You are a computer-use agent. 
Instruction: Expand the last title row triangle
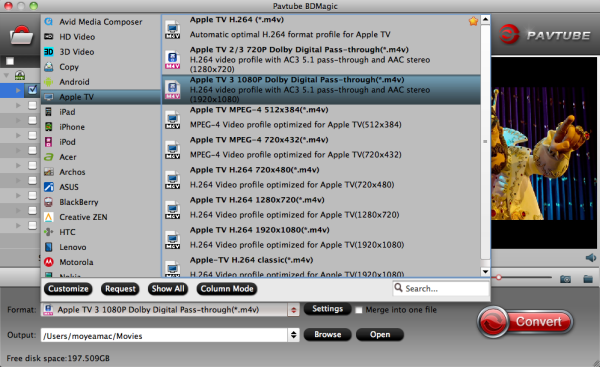pyautogui.click(x=18, y=225)
